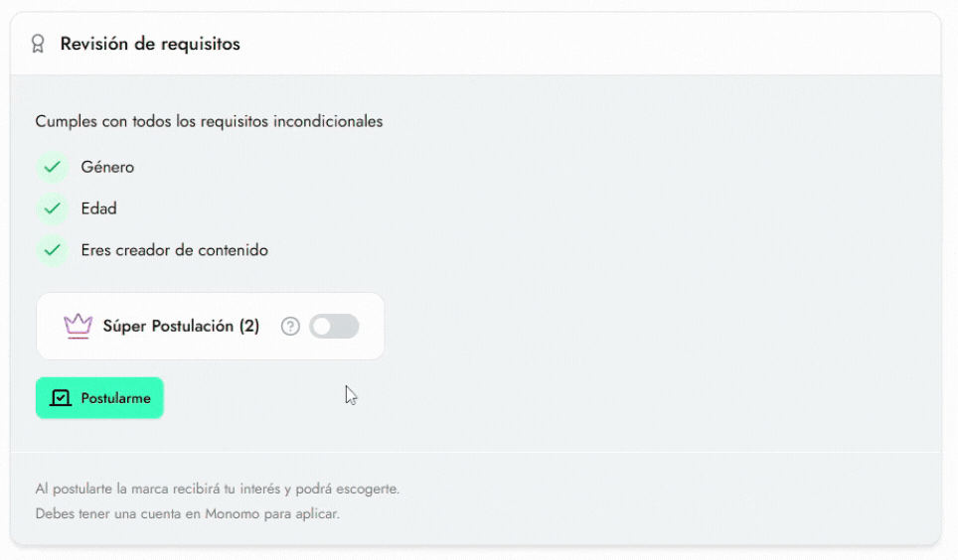Click the Súper Postulación (2) label
The width and height of the screenshot is (958, 560).
(x=181, y=326)
